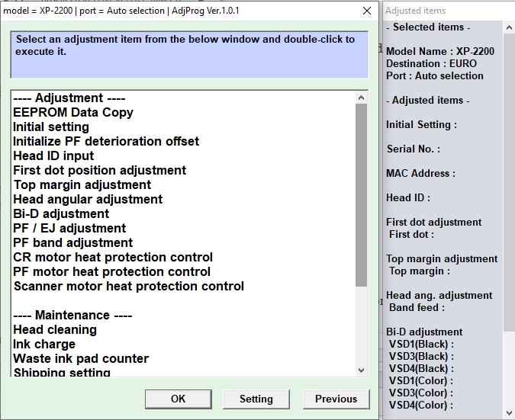The image size is (515, 420).
Task: Select PF band adjustment
Action: click(x=72, y=242)
